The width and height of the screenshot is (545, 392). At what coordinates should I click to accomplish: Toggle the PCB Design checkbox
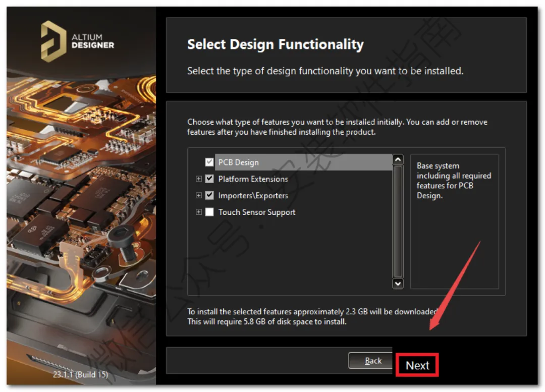click(x=209, y=162)
